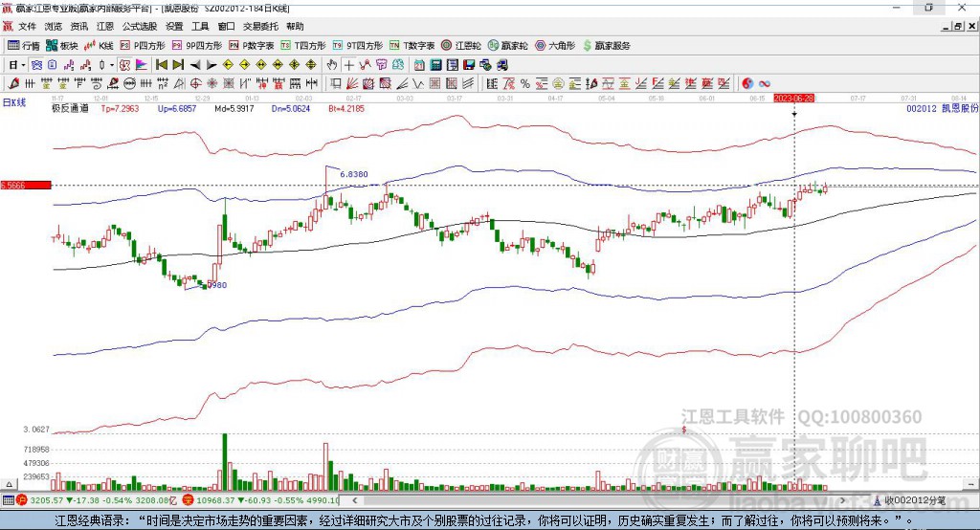The image size is (980, 530).
Task: Open the 江恩 menu
Action: tap(105, 26)
